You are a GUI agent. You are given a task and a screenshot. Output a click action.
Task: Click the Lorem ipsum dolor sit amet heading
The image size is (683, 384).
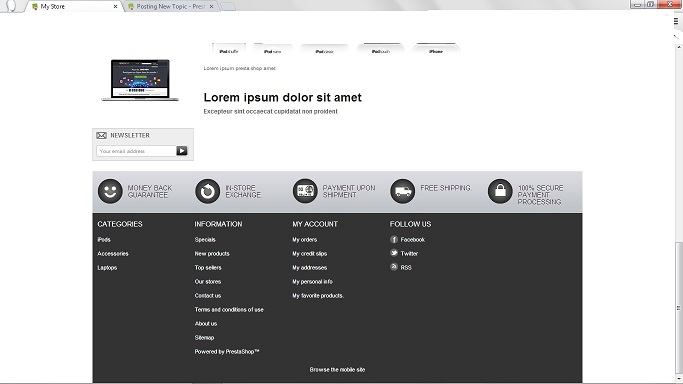pyautogui.click(x=282, y=97)
